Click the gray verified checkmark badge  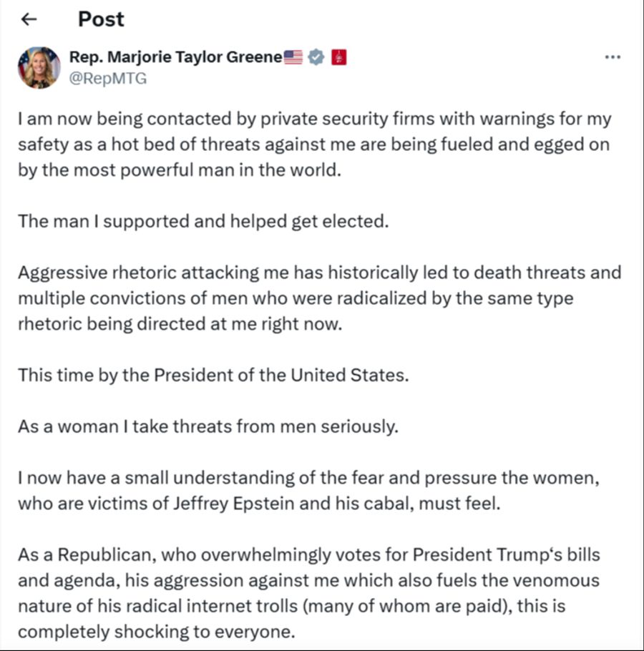316,58
